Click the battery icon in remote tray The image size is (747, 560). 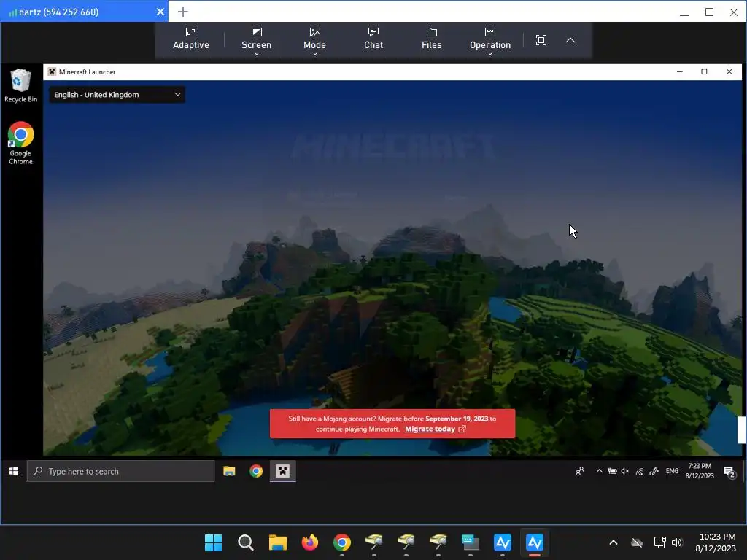coord(612,471)
